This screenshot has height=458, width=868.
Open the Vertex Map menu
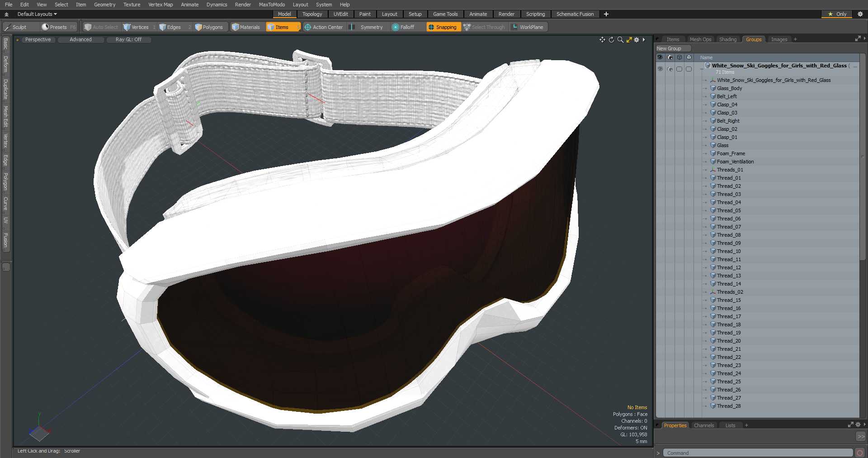[x=160, y=5]
